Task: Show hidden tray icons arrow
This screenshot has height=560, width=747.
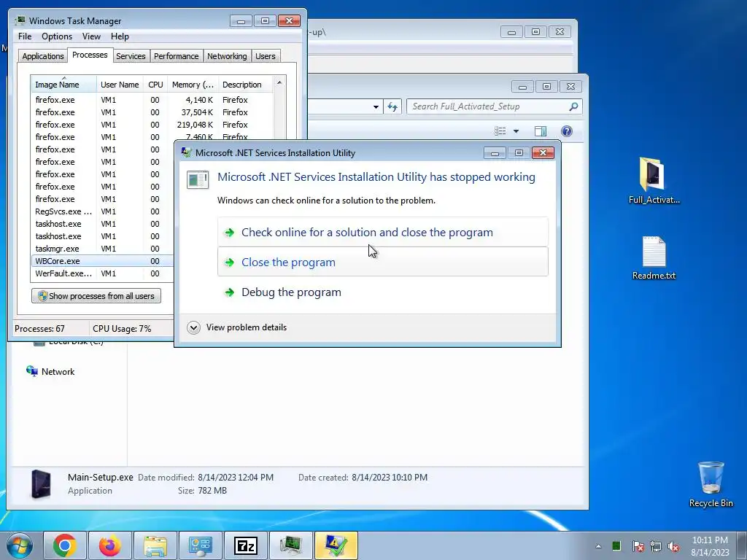Action: [x=598, y=546]
